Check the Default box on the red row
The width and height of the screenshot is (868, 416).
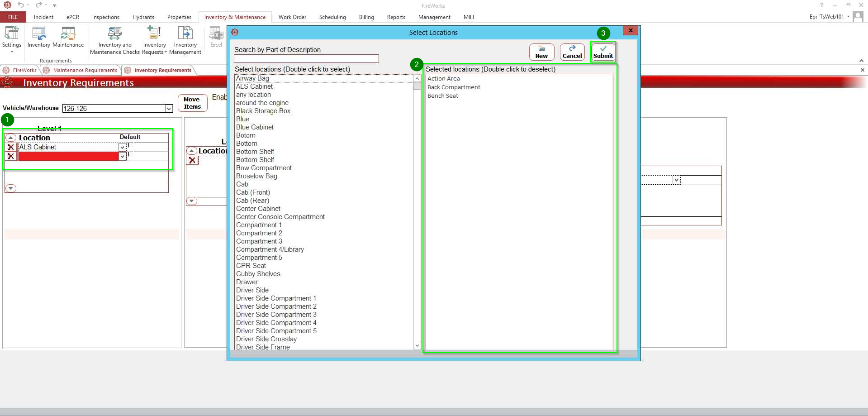coord(130,155)
